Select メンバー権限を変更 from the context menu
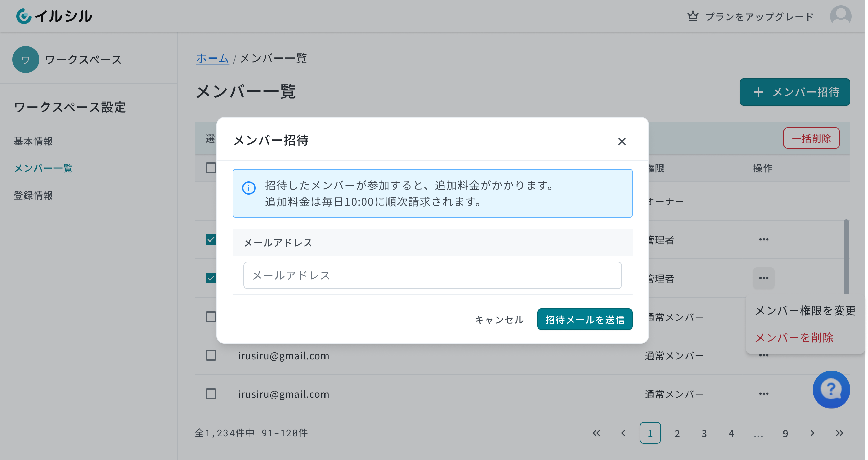 pyautogui.click(x=805, y=310)
